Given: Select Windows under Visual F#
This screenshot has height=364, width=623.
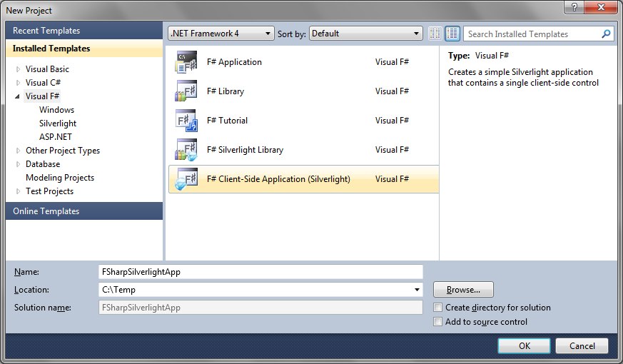Looking at the screenshot, I should coord(56,110).
